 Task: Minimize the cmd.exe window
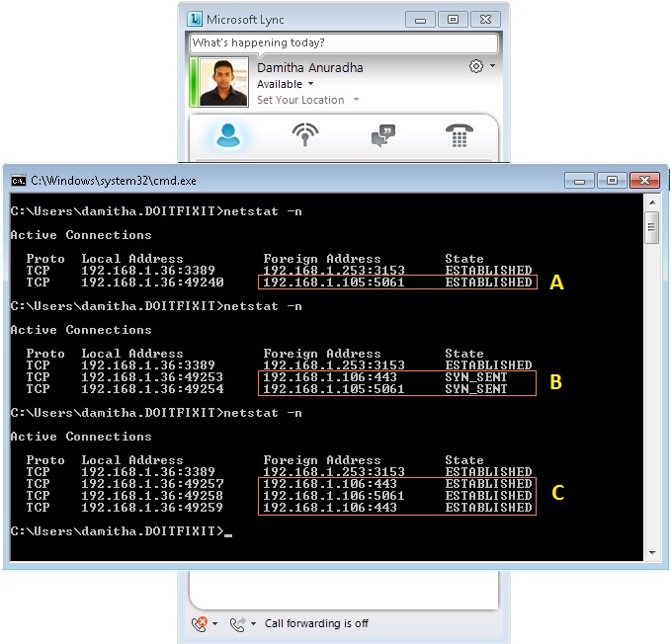[x=579, y=181]
